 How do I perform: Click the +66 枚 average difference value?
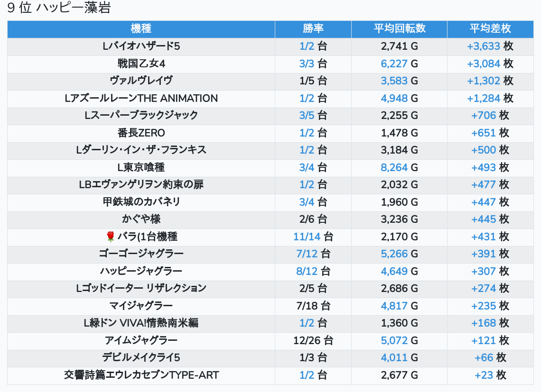coord(490,357)
